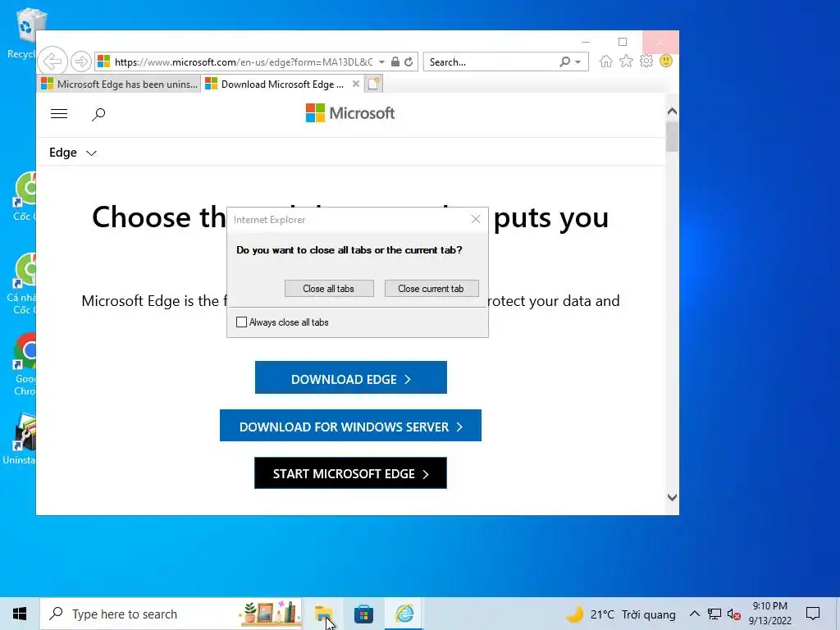Image resolution: width=840 pixels, height=630 pixels.
Task: Open the weather widget showing 21°C
Action: [620, 614]
